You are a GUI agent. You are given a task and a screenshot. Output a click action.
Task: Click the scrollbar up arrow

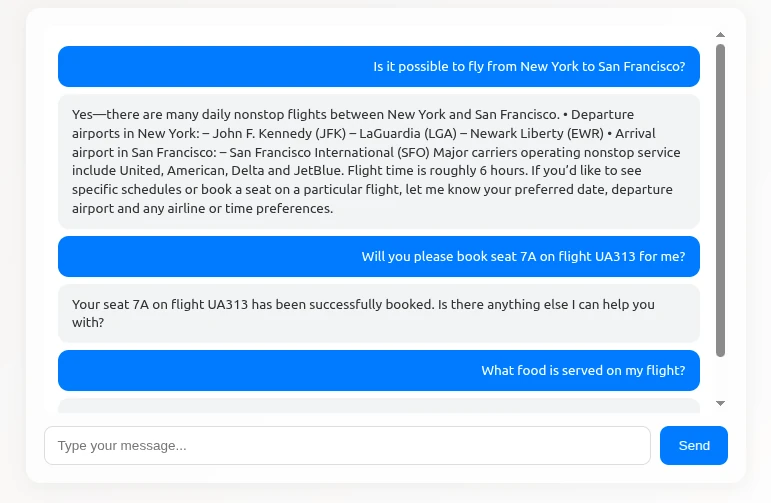[x=720, y=35]
